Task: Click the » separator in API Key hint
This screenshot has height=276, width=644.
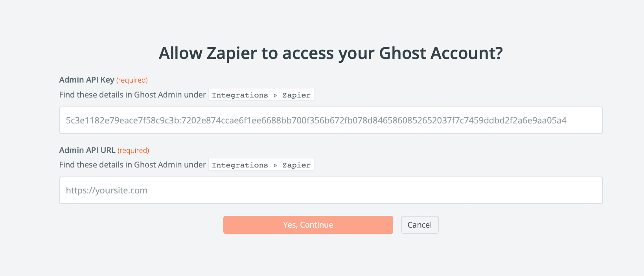Action: point(275,95)
